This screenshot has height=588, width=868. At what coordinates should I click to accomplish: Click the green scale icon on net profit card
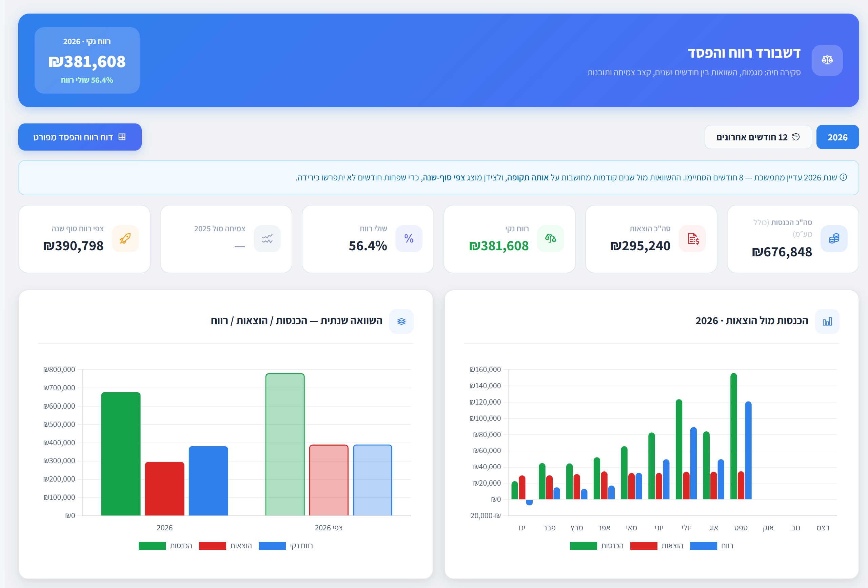coord(551,238)
